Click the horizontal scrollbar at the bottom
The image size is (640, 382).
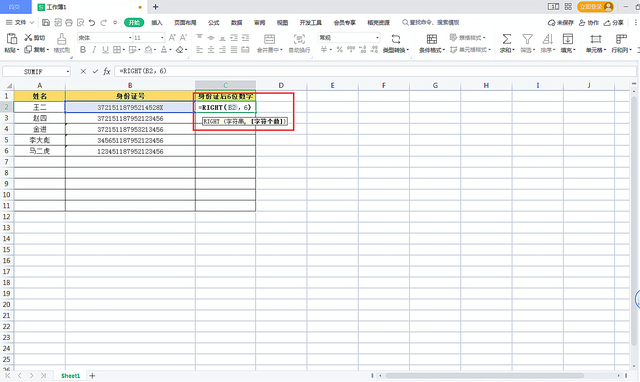484,375
